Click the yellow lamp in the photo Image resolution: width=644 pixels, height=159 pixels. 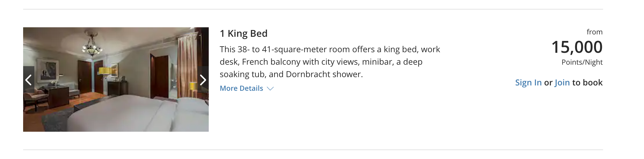click(x=104, y=71)
